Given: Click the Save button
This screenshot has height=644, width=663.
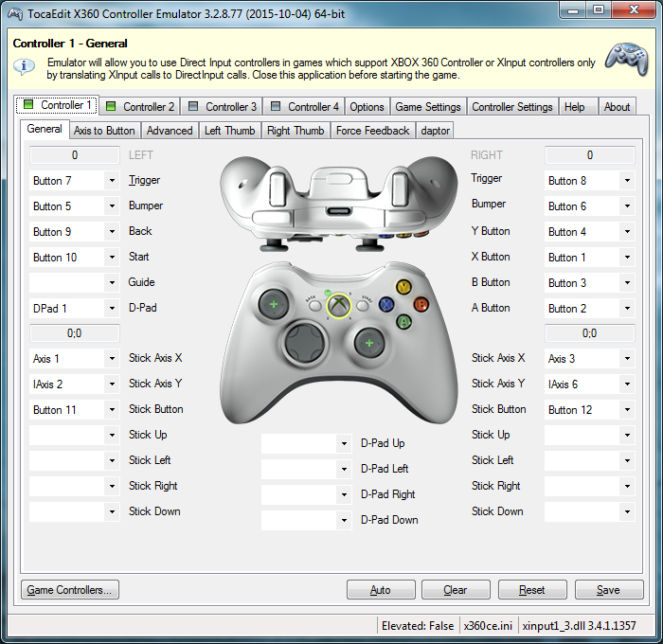Looking at the screenshot, I should (x=608, y=589).
